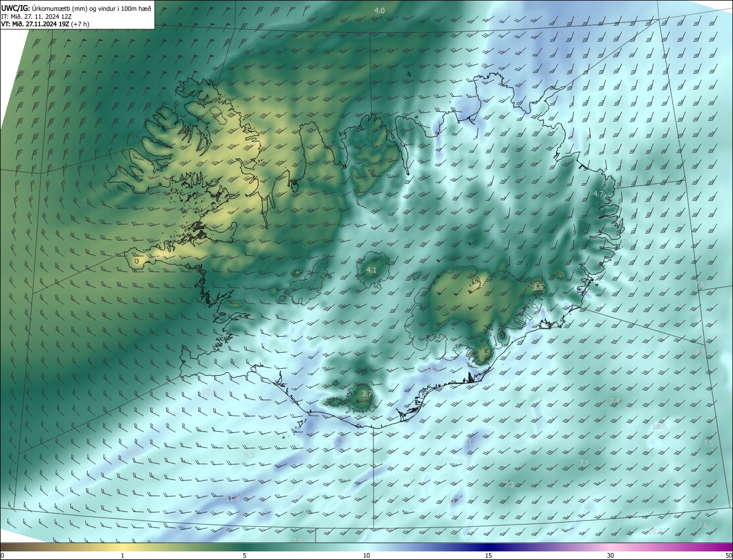
Task: Click the '11.8' value in the southwest ocean
Action: pos(233,498)
